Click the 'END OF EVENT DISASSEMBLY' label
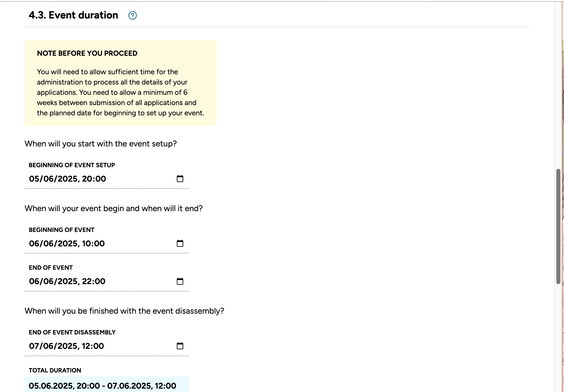The height and width of the screenshot is (392, 564). pos(72,332)
